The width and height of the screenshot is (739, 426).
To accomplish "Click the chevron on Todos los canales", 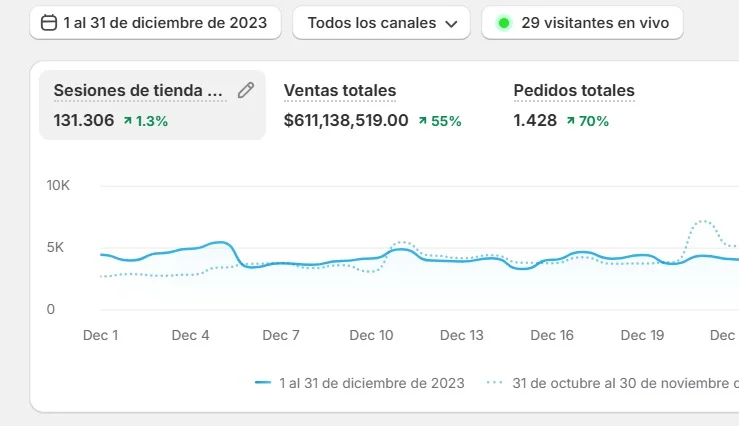I will [451, 23].
